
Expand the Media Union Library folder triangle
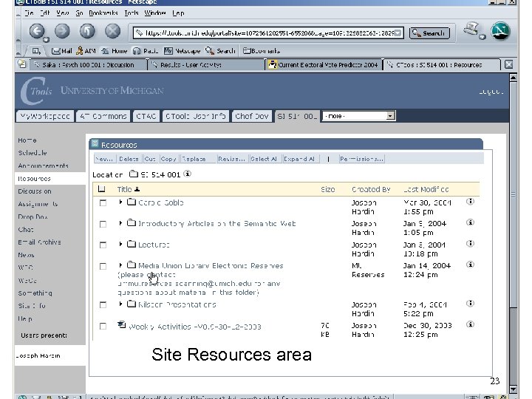pos(120,265)
